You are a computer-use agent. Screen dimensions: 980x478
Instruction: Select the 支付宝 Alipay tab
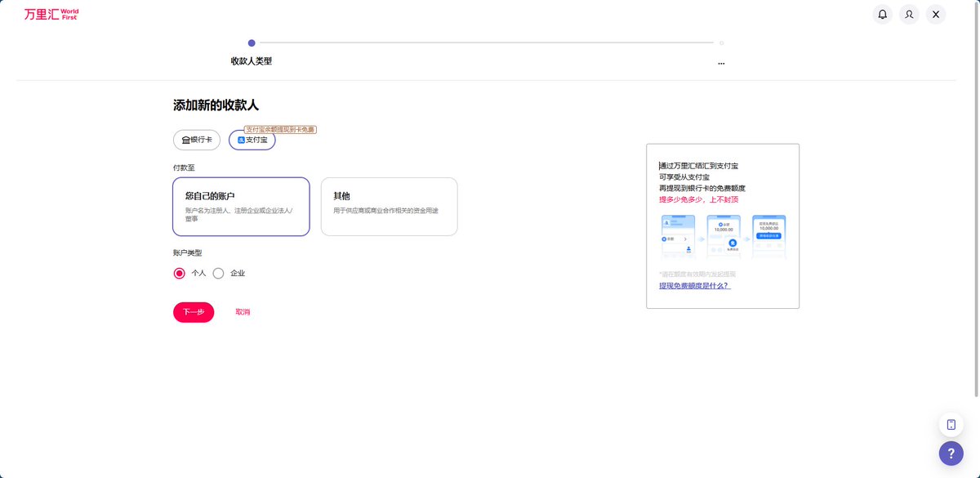click(x=252, y=140)
